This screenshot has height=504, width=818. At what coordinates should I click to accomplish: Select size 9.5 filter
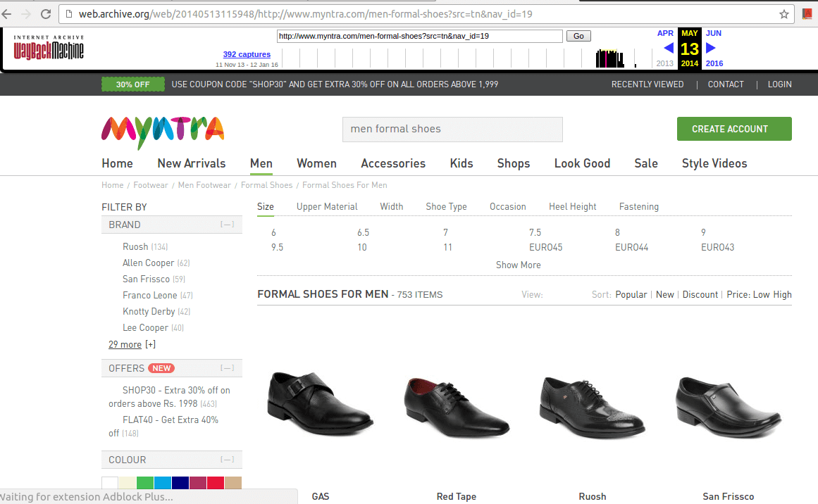click(x=277, y=247)
